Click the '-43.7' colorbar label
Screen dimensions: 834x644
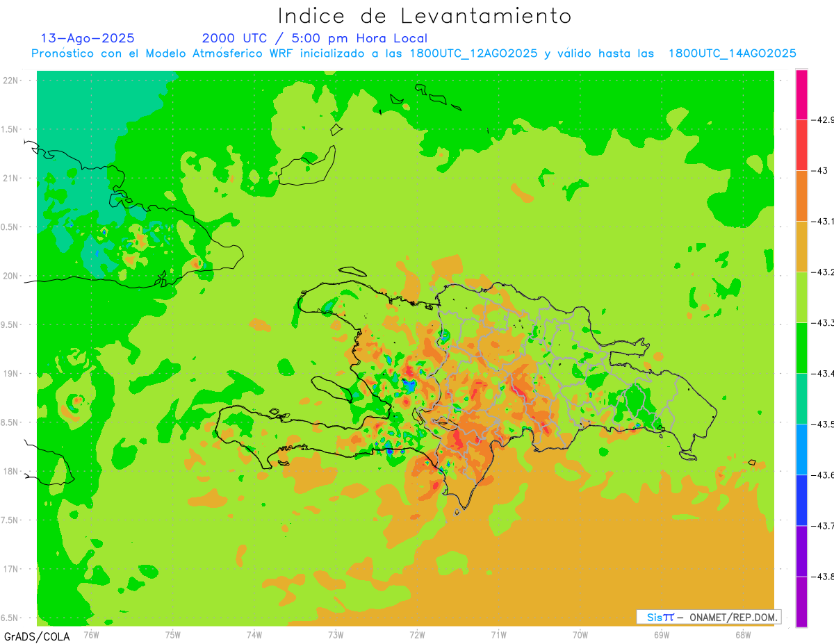click(824, 525)
